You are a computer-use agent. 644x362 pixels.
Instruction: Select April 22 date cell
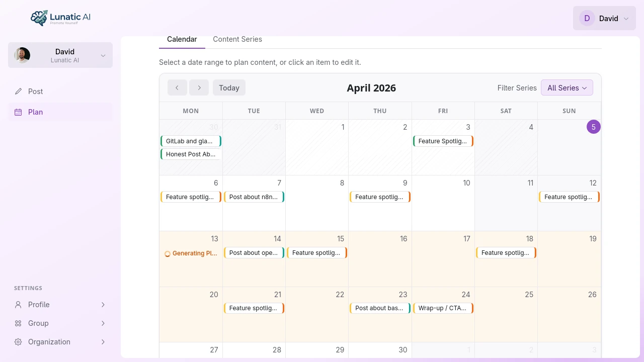click(317, 315)
